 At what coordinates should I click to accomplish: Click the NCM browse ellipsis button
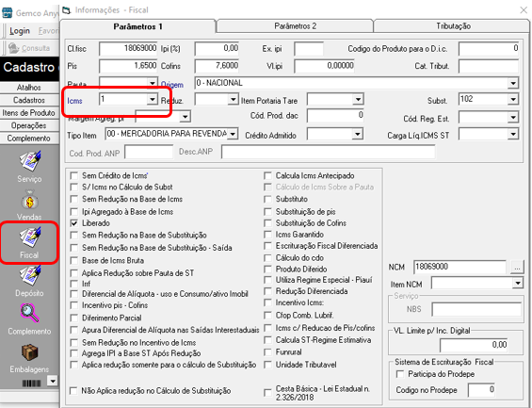(517, 268)
